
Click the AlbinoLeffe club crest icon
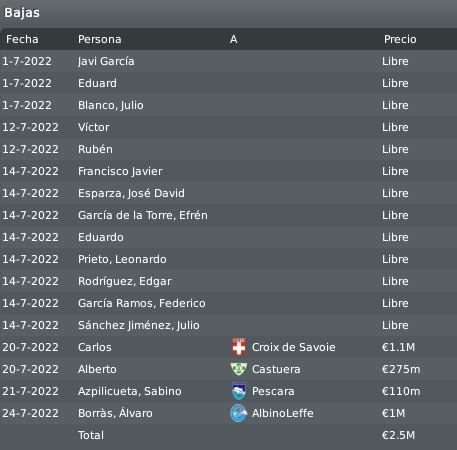pos(239,413)
